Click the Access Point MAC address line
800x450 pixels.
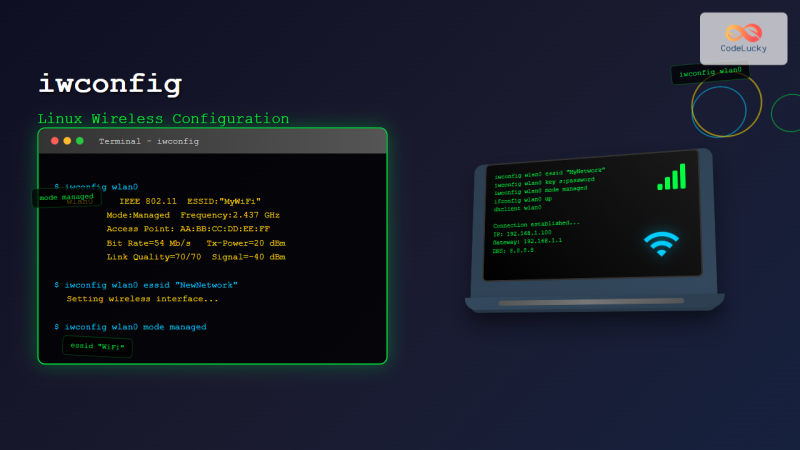coord(188,229)
